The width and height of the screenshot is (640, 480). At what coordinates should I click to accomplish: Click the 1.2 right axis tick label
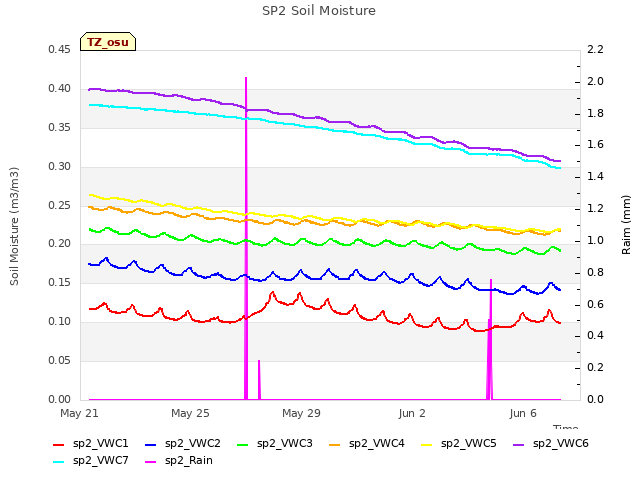tap(596, 208)
